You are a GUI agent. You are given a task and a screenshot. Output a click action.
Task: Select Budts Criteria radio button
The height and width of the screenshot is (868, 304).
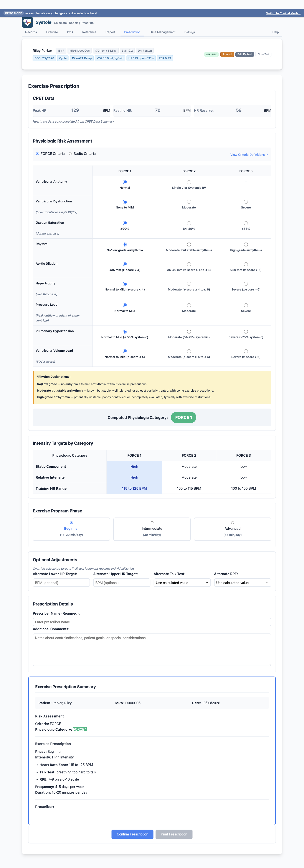click(71, 154)
